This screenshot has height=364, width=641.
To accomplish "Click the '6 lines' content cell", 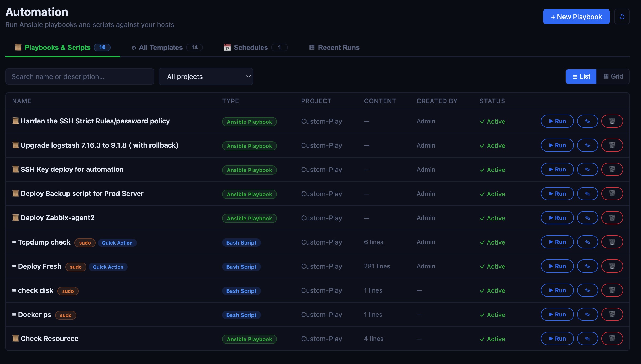I will (374, 242).
